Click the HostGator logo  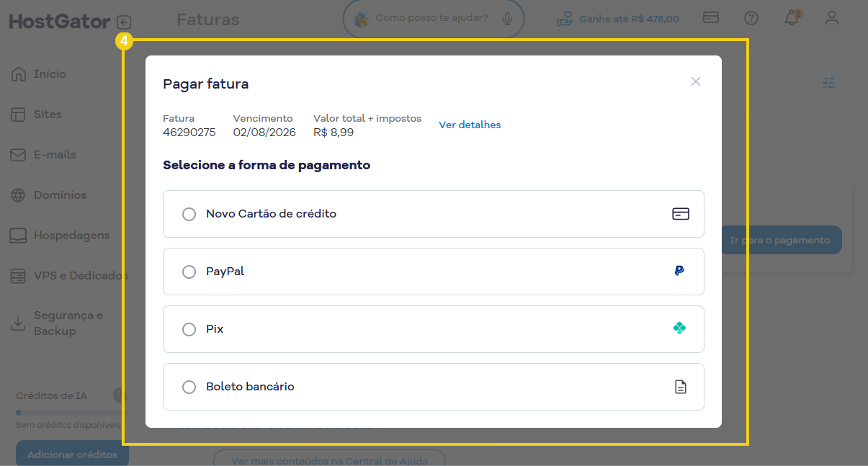coord(59,22)
